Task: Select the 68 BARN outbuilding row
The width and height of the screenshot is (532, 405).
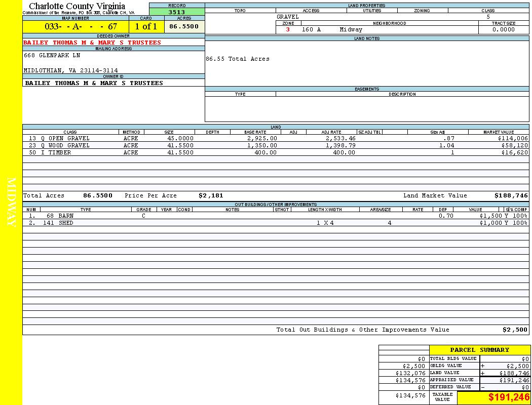Action: [x=60, y=216]
